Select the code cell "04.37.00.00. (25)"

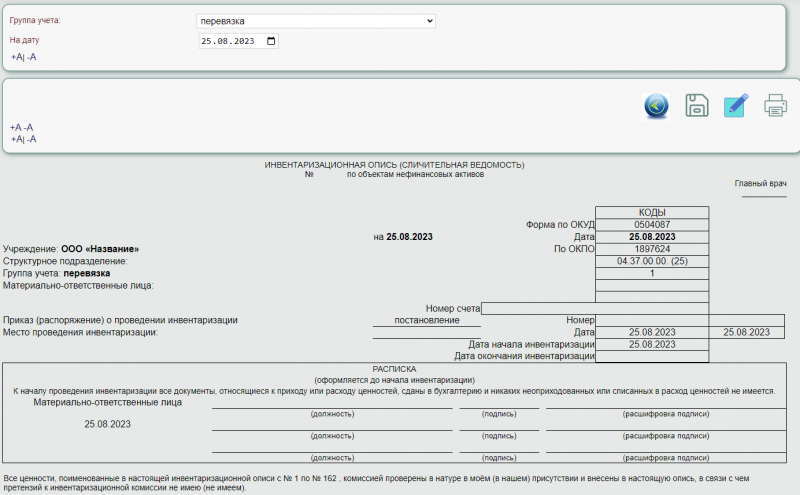652,261
